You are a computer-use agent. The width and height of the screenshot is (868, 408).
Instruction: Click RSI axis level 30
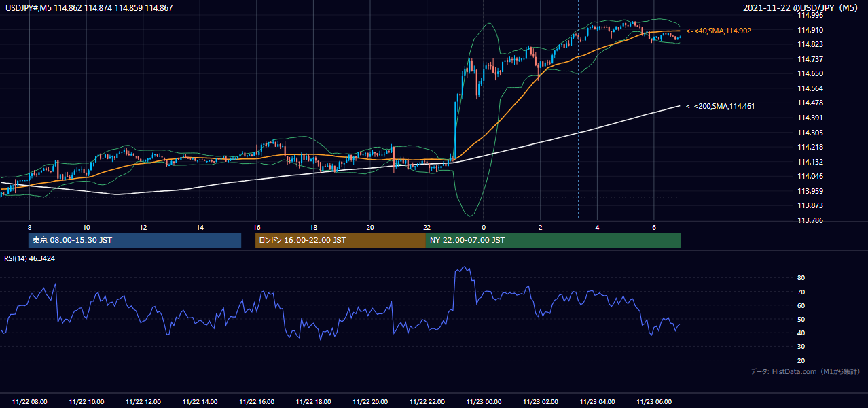click(801, 347)
